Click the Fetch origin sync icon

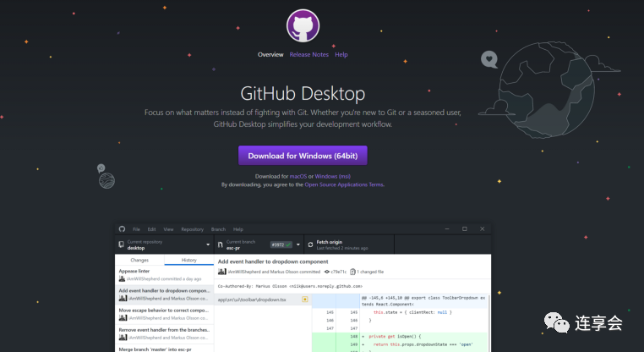click(310, 245)
